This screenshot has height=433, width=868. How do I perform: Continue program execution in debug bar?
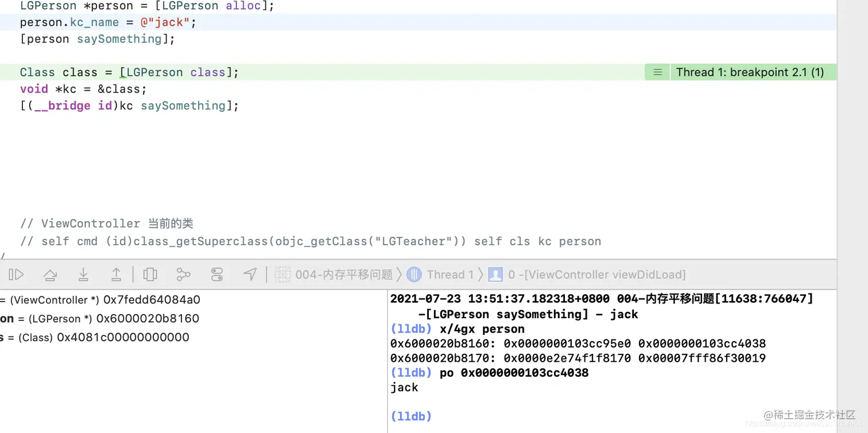17,275
